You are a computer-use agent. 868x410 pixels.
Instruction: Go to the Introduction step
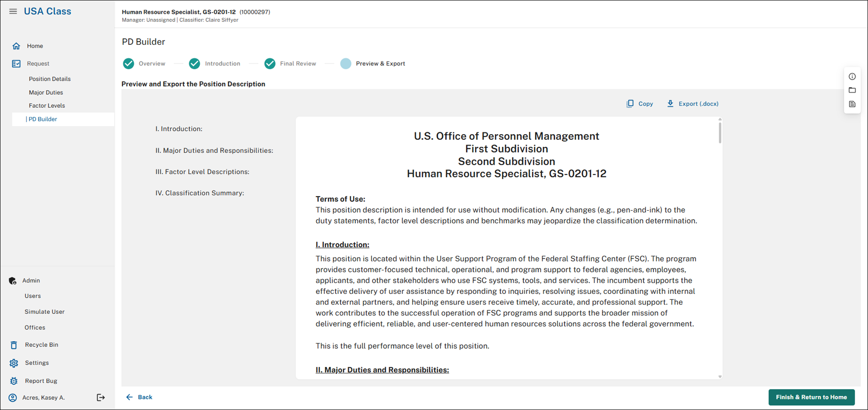[x=223, y=64]
